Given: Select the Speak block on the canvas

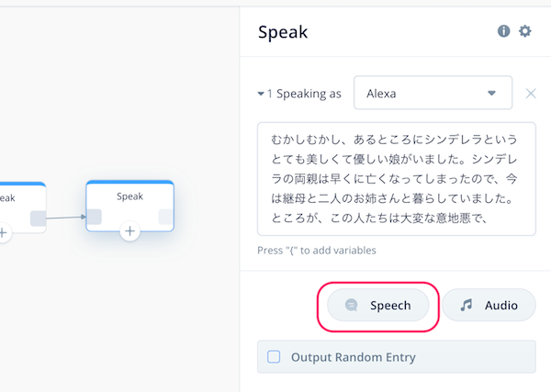Looking at the screenshot, I should point(130,206).
